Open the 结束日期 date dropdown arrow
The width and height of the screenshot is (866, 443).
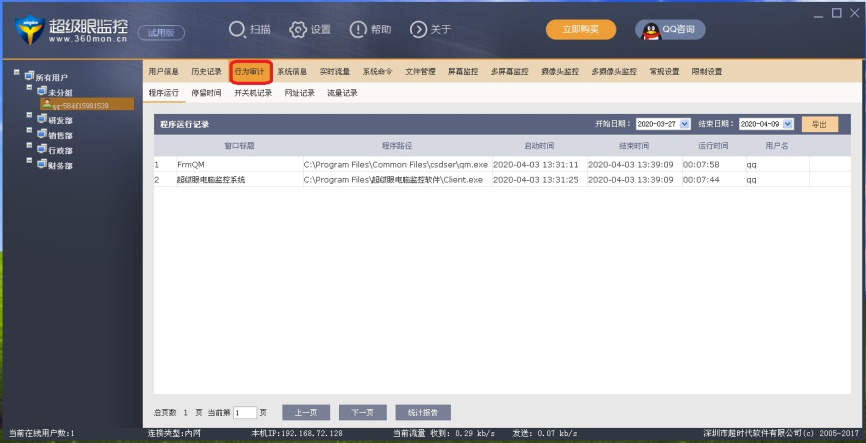[788, 124]
